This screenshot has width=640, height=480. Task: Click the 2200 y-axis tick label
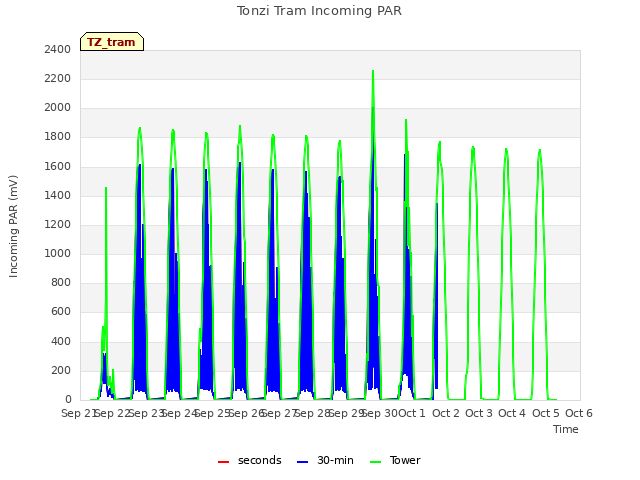click(58, 78)
